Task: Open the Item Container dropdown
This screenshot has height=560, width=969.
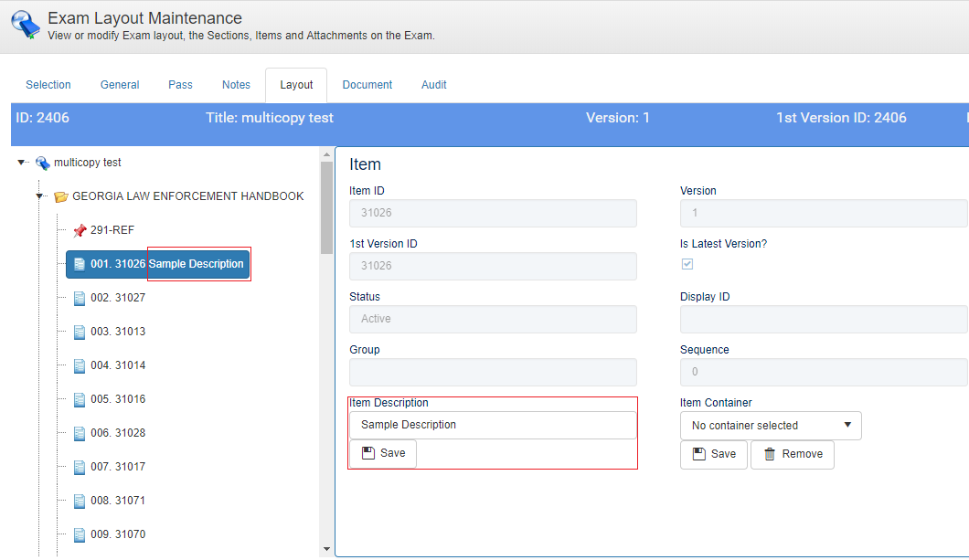Action: click(x=771, y=426)
